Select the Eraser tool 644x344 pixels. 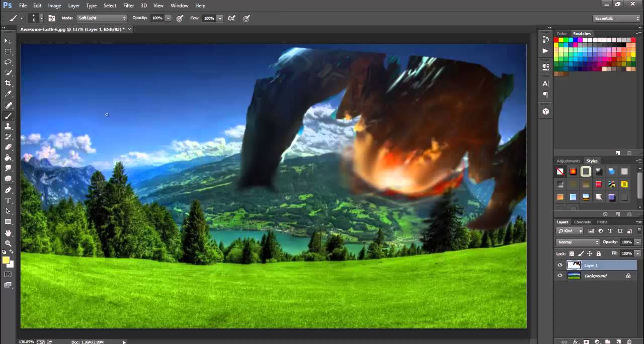[x=8, y=147]
